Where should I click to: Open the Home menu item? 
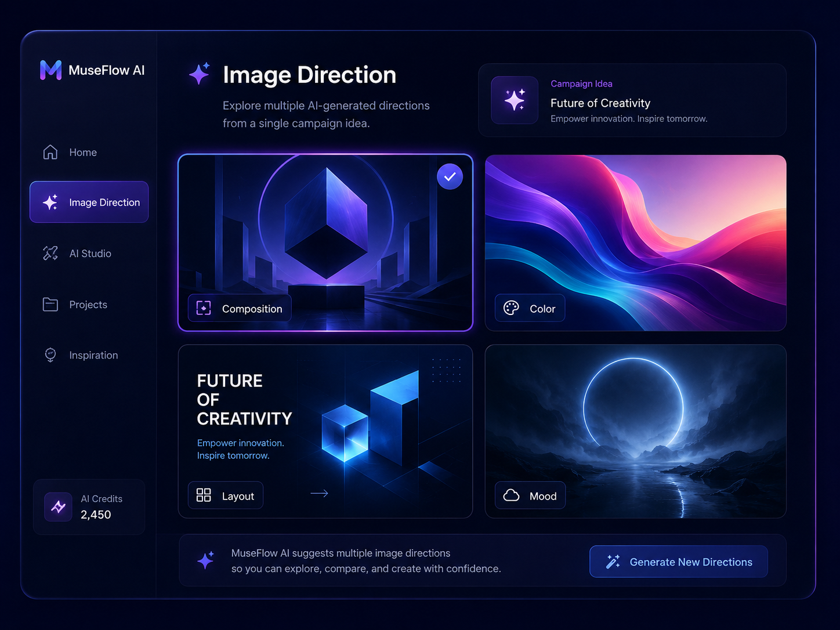[x=89, y=152]
